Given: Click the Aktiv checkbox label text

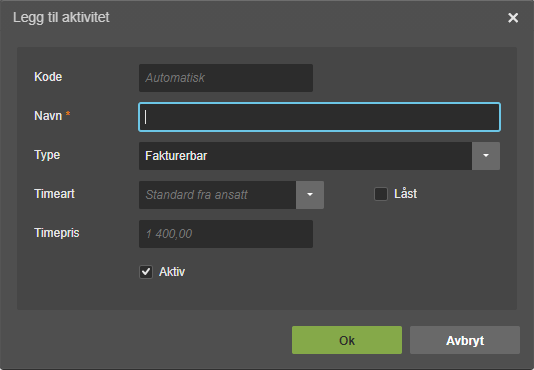Looking at the screenshot, I should pos(172,272).
